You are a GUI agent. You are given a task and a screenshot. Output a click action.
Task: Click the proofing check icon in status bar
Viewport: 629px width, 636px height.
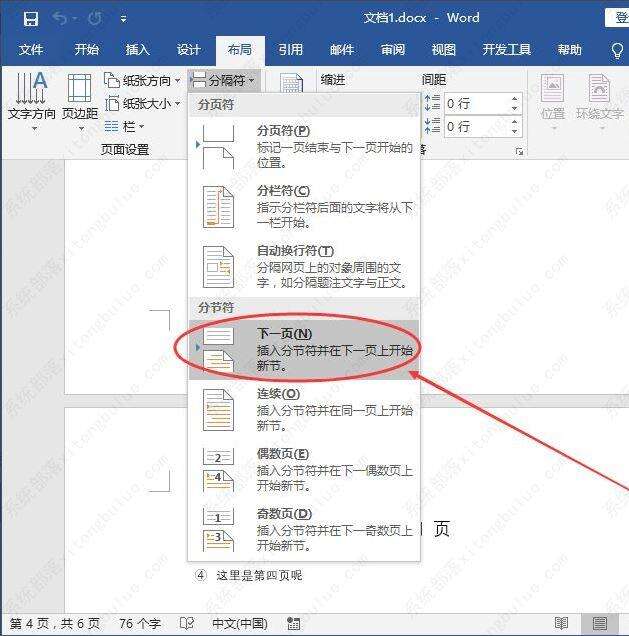tap(187, 623)
